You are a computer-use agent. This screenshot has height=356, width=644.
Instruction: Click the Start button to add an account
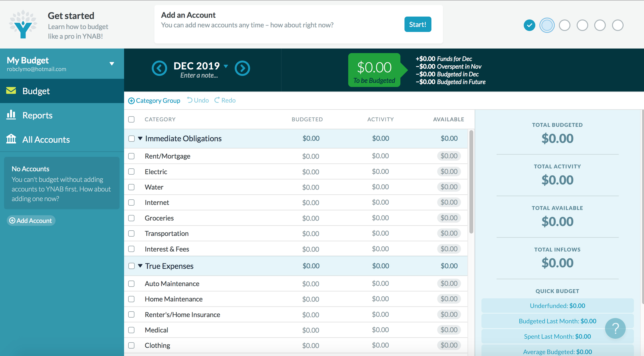(x=417, y=24)
